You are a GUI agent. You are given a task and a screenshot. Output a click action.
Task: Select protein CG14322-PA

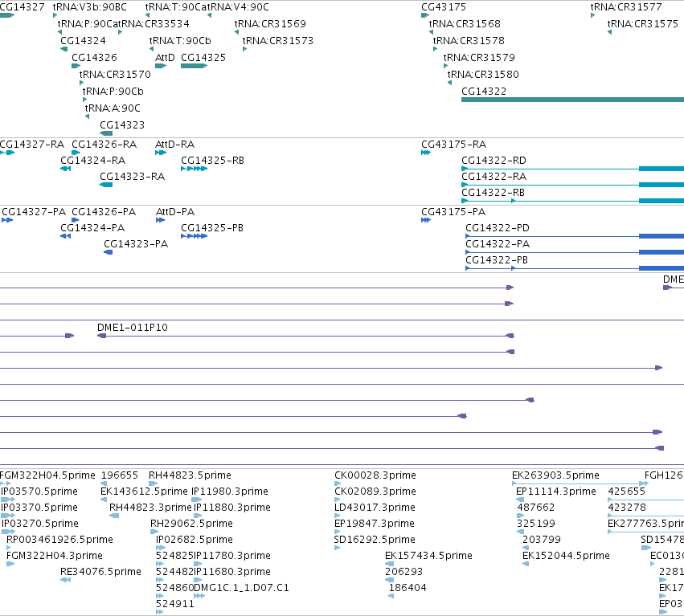point(575,252)
